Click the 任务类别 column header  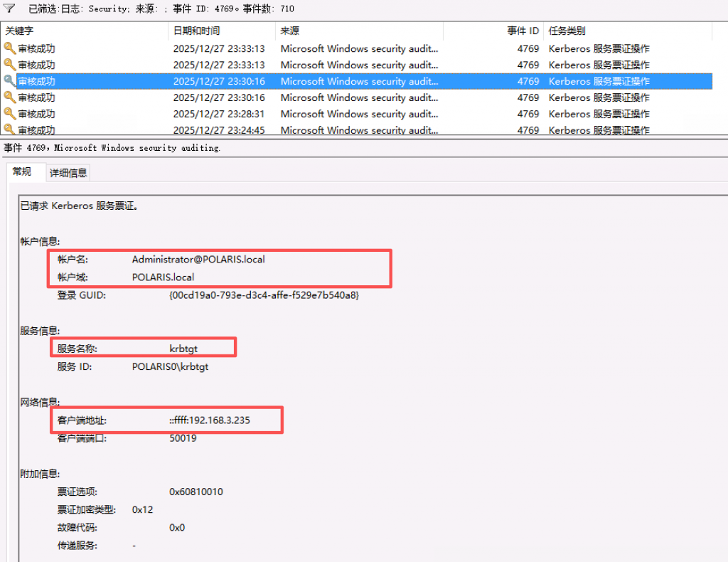click(x=567, y=31)
